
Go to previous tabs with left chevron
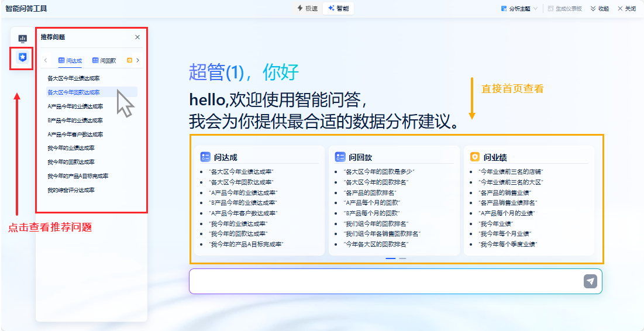click(46, 60)
